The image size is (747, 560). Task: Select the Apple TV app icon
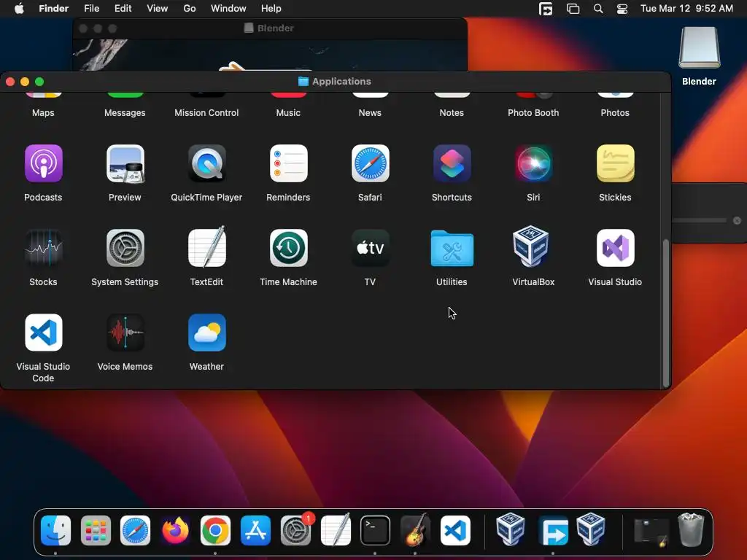370,248
